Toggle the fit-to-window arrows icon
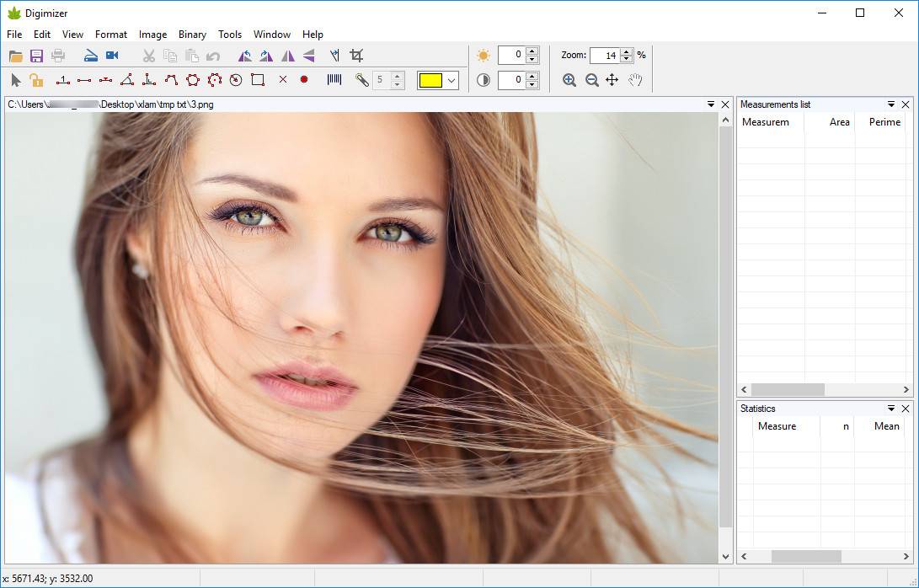919x588 pixels. pyautogui.click(x=612, y=80)
